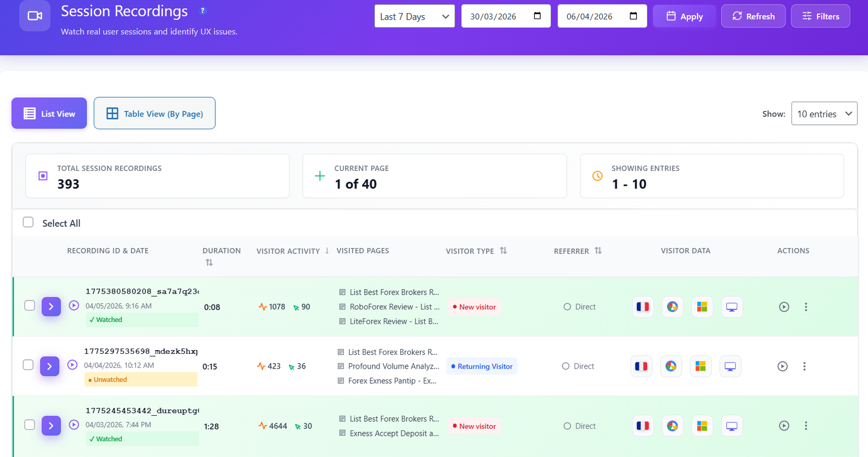Select the List View tab
The width and height of the screenshot is (868, 457).
pos(49,113)
